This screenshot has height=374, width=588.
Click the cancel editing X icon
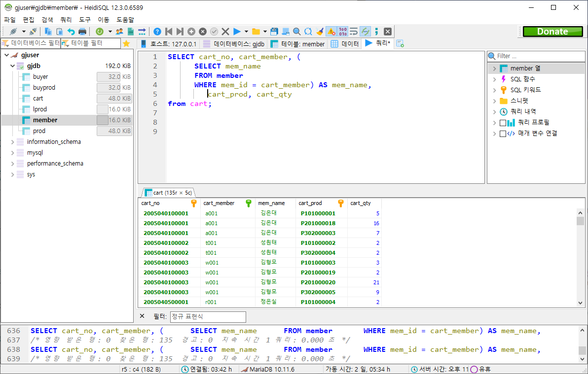[x=225, y=32]
